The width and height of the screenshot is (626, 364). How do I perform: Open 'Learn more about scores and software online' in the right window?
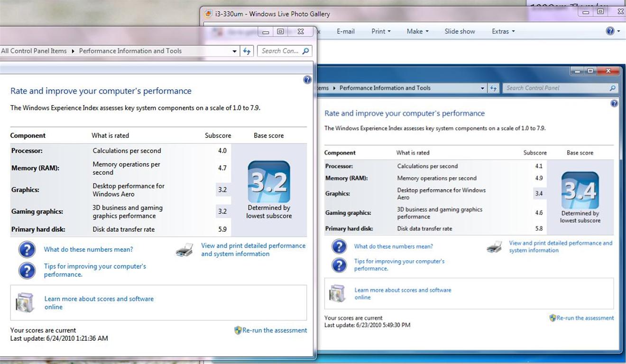click(403, 293)
